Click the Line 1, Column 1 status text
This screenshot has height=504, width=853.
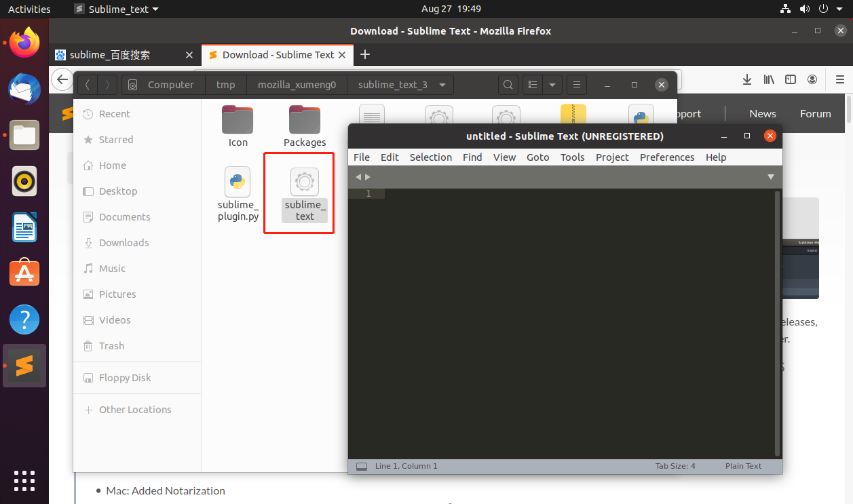406,466
